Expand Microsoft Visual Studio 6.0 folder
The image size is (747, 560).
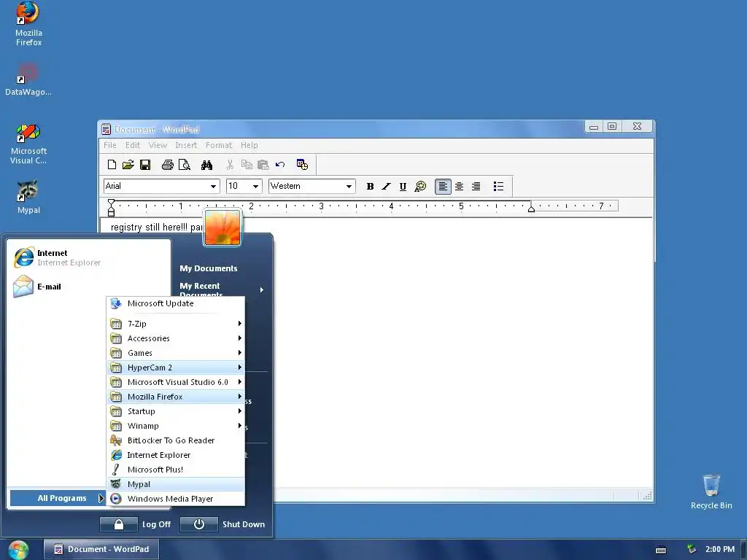[x=176, y=382]
